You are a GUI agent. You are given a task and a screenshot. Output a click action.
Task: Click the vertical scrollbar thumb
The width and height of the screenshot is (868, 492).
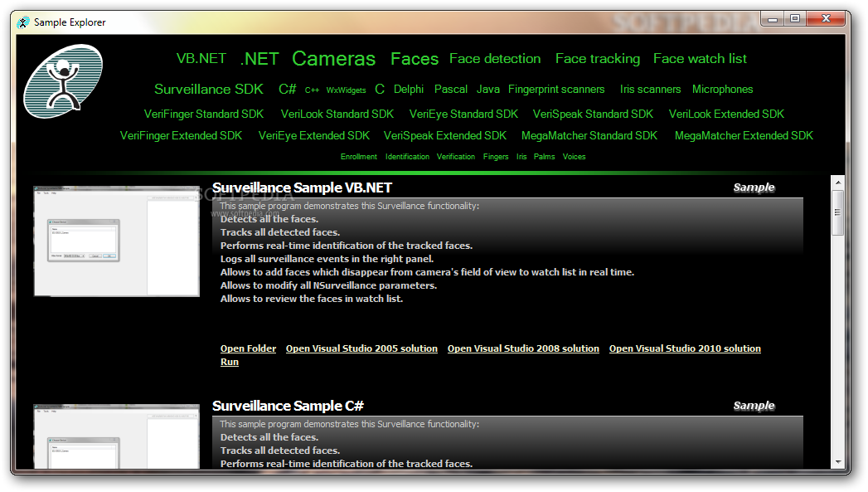(838, 212)
